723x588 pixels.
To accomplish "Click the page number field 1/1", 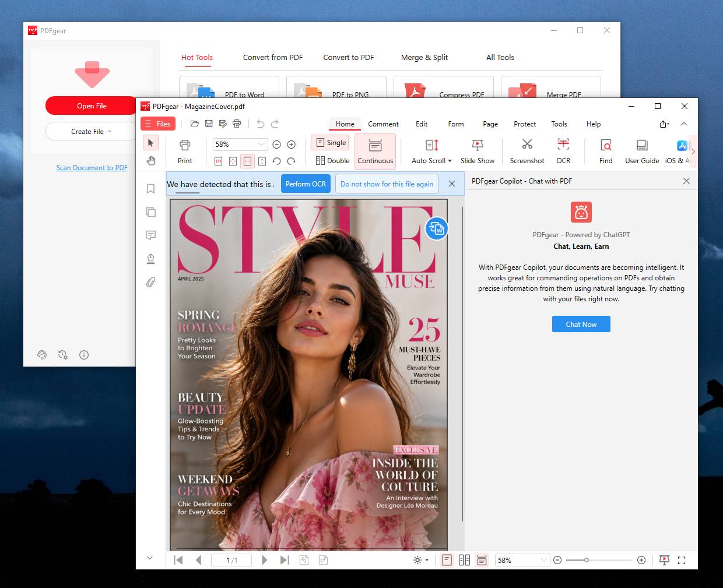I will 231,560.
